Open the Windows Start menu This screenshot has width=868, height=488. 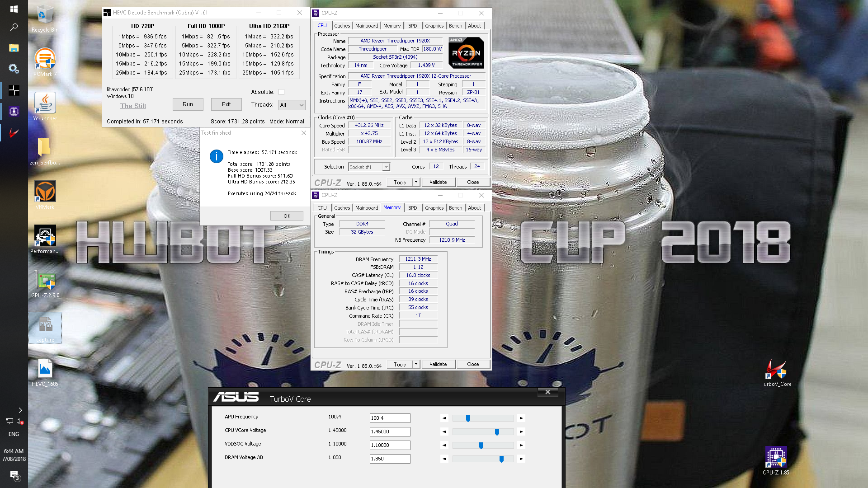14,9
